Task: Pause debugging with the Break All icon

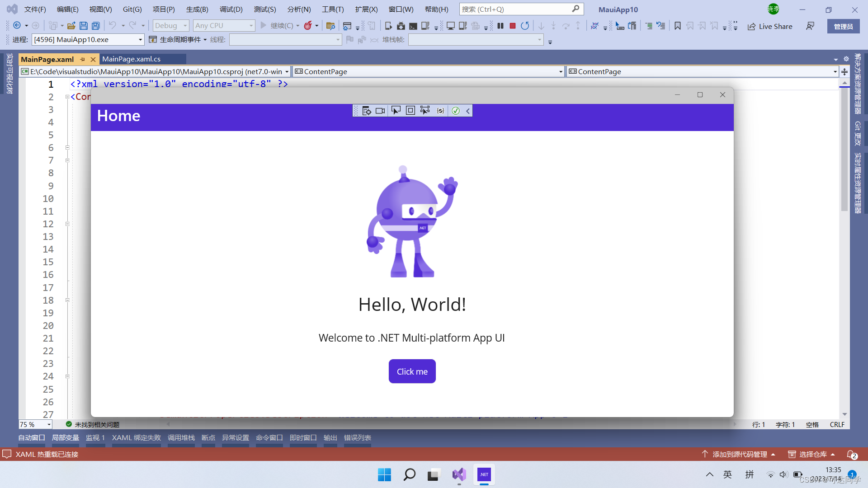Action: [500, 26]
